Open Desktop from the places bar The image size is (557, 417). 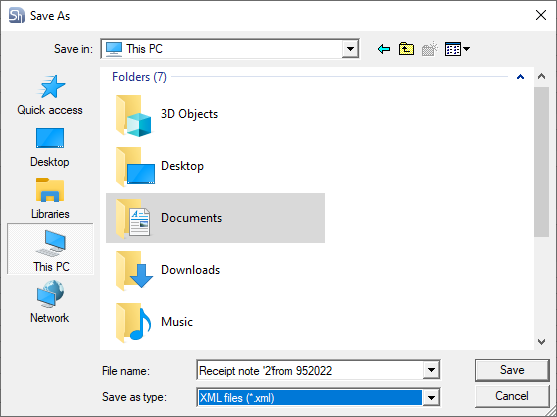click(x=50, y=147)
